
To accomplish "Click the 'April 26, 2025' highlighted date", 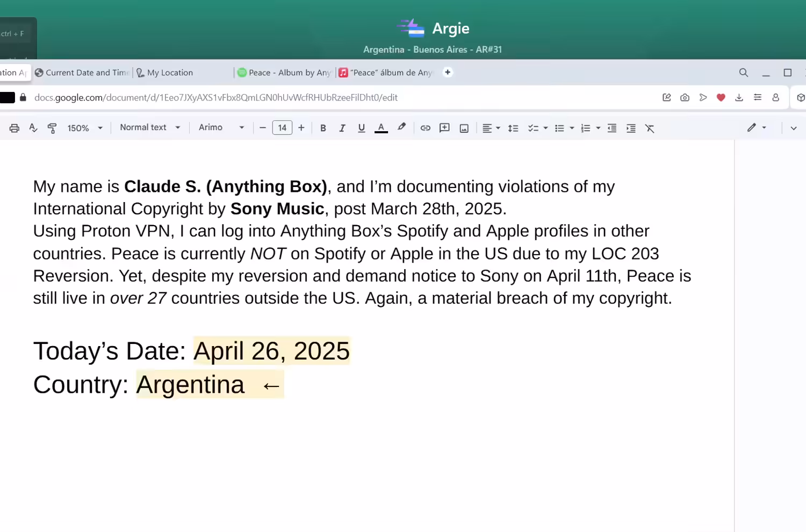I will 272,351.
